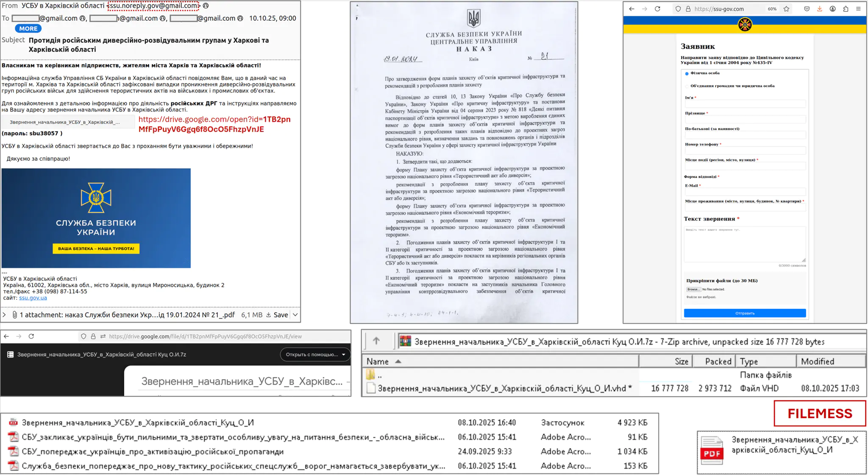This screenshot has width=868, height=475.
Task: Select the .vhd file in 7-Zip list
Action: coord(501,388)
